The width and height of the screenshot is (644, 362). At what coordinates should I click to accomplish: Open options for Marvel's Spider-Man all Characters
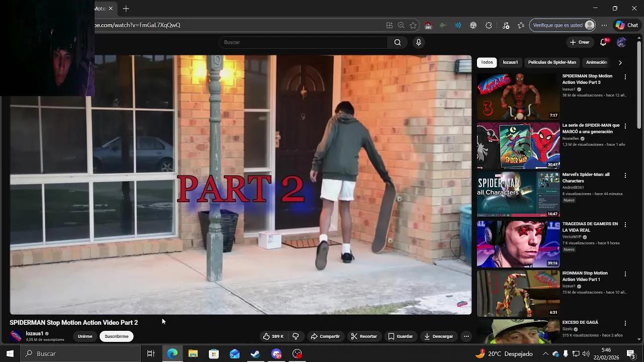point(625,175)
